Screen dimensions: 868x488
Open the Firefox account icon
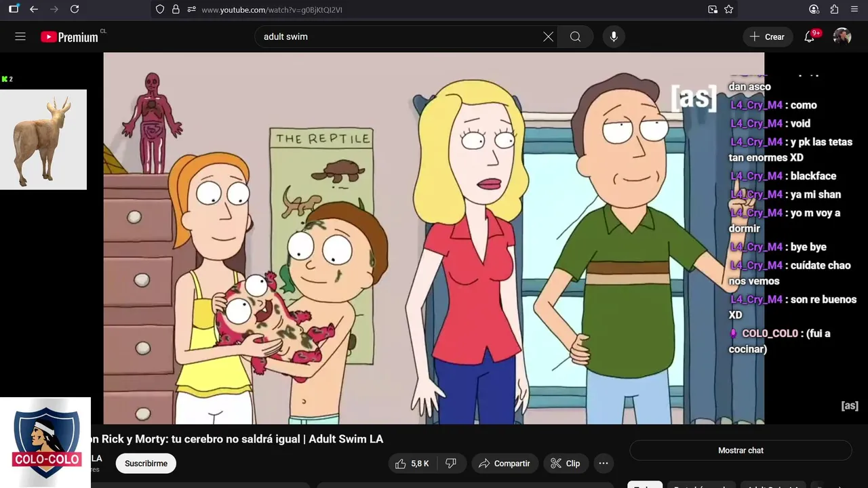[814, 9]
